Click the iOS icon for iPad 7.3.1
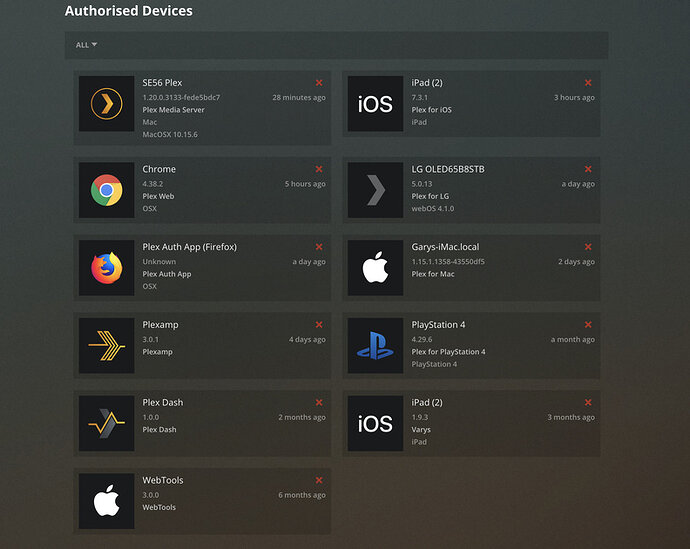This screenshot has width=690, height=549. 375,104
